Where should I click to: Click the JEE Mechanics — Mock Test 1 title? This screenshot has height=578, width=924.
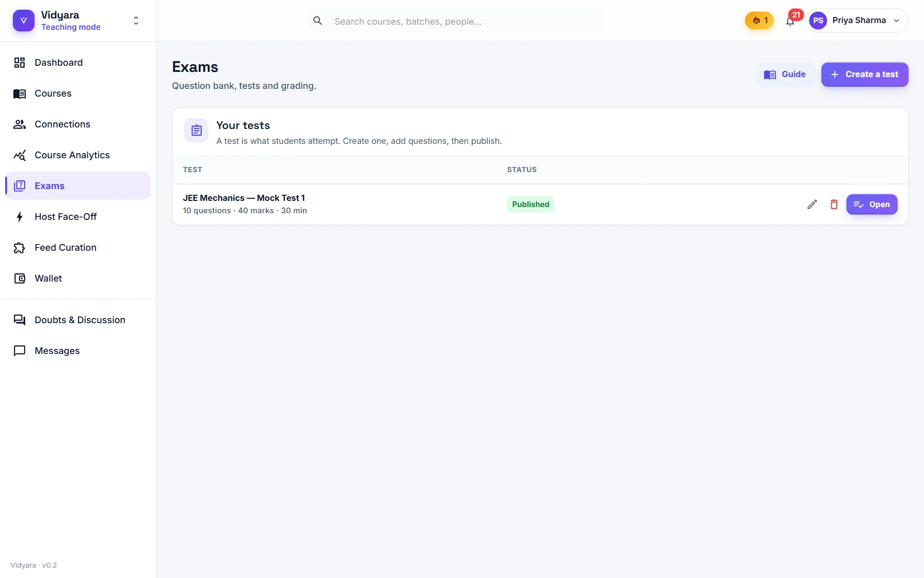click(x=244, y=198)
